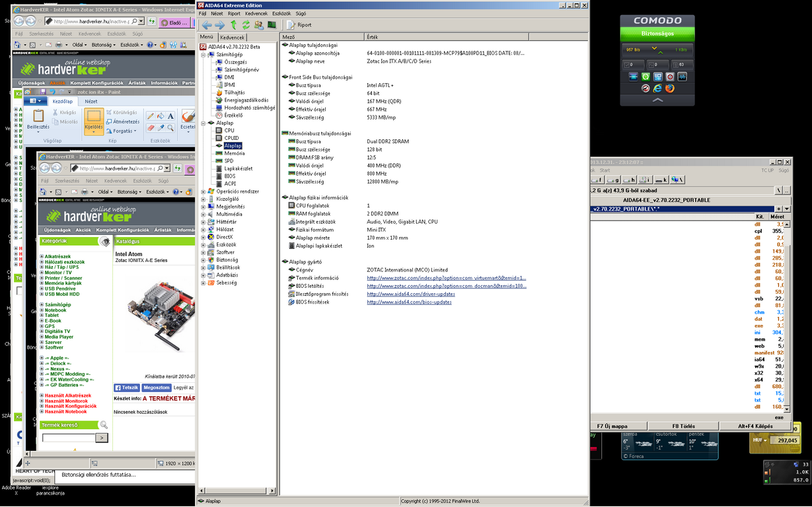Expand the Operációs rendszer tree node

203,191
